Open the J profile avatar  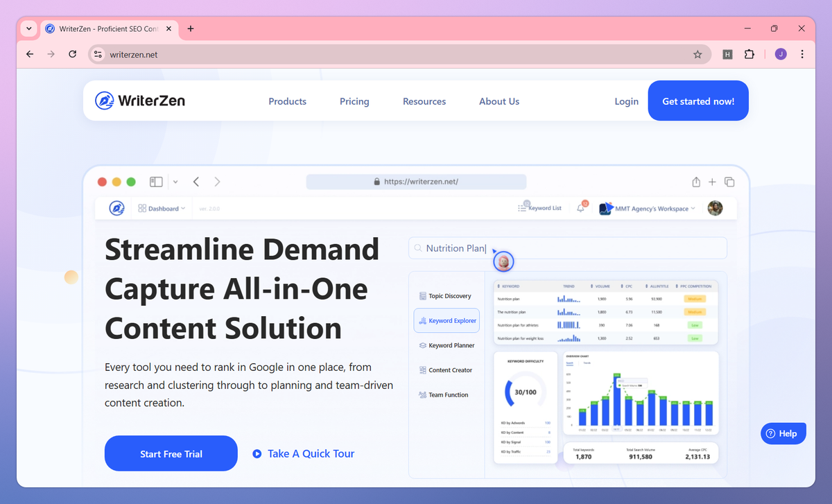point(781,54)
